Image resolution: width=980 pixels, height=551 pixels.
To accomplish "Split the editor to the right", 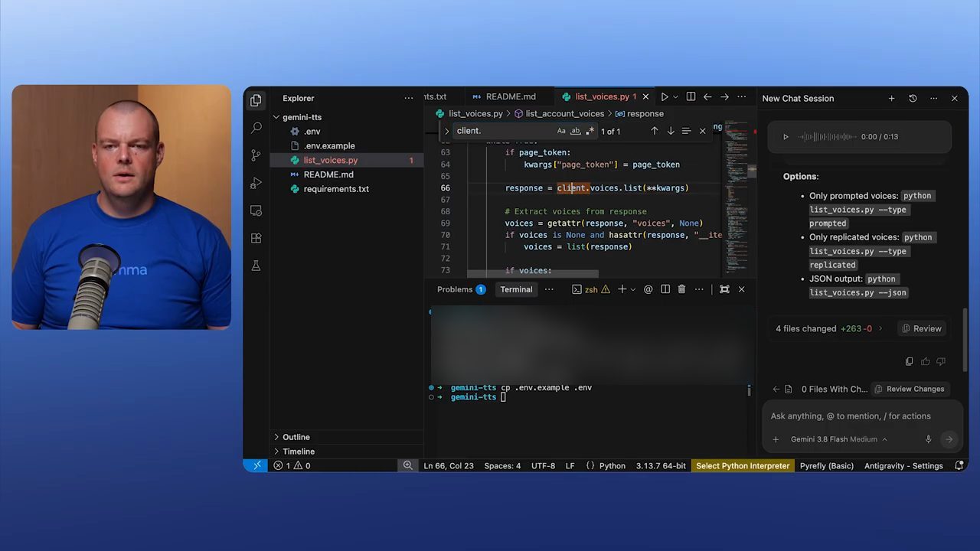I will pos(691,97).
